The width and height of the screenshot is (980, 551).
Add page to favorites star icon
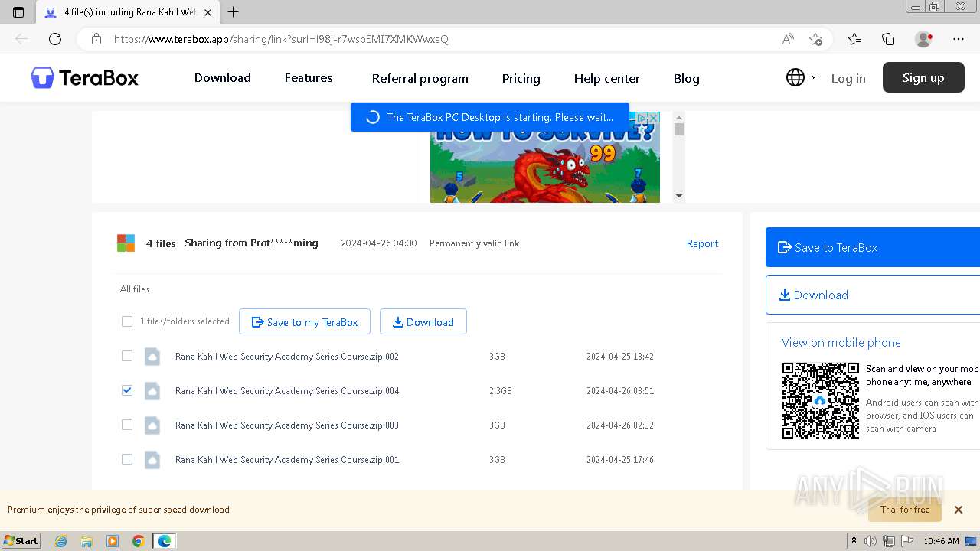[816, 39]
